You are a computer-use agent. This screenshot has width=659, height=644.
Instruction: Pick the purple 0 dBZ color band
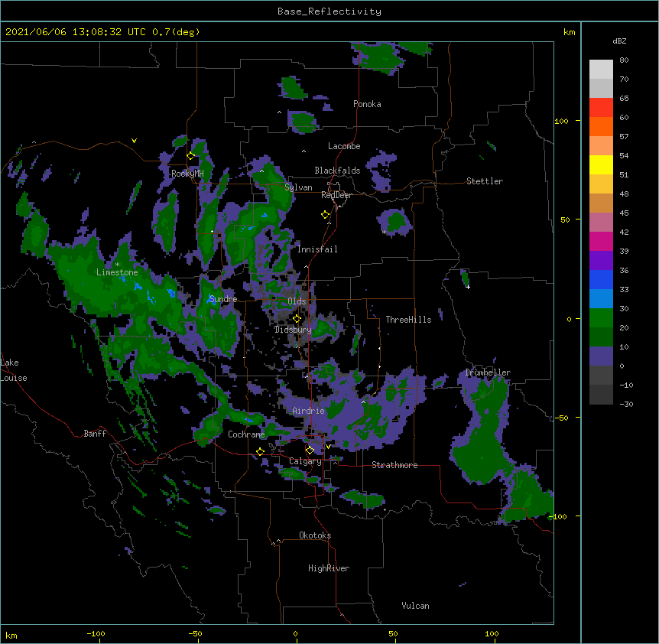tap(601, 356)
